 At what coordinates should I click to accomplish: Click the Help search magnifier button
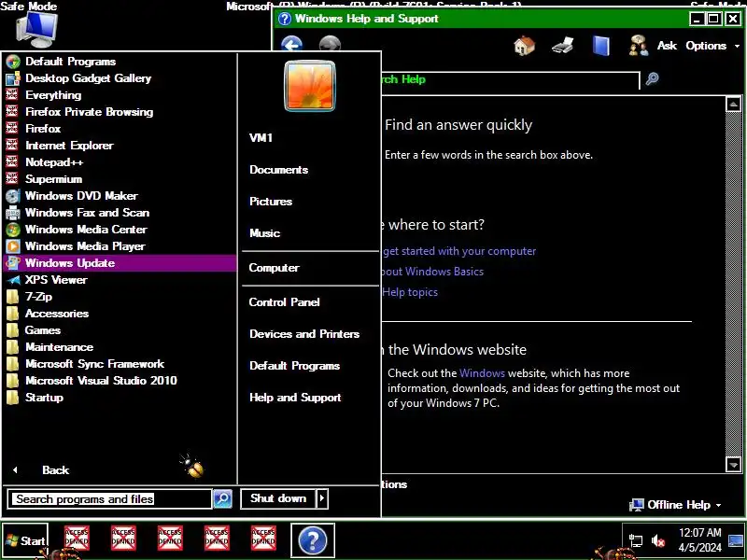652,78
